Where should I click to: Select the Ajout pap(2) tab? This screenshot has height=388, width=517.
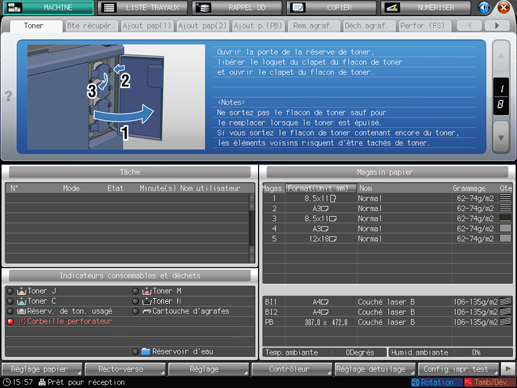click(x=202, y=26)
